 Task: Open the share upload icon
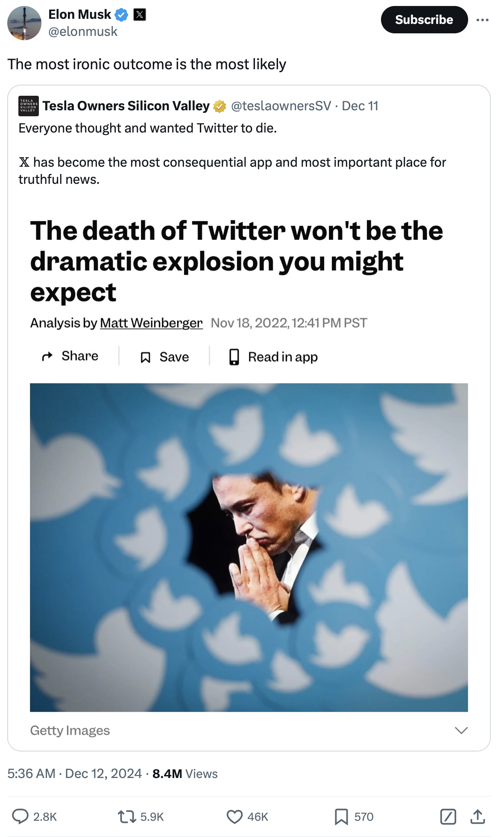[x=478, y=816]
